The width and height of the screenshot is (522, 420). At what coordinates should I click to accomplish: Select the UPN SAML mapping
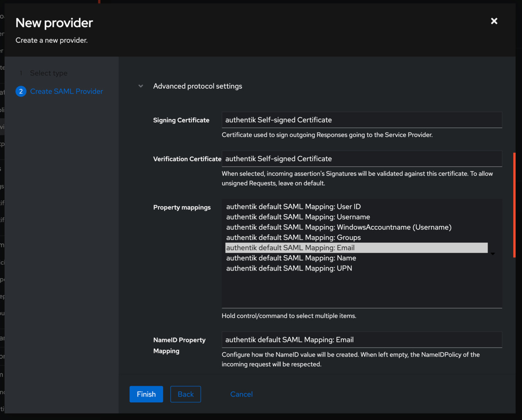pyautogui.click(x=356, y=268)
